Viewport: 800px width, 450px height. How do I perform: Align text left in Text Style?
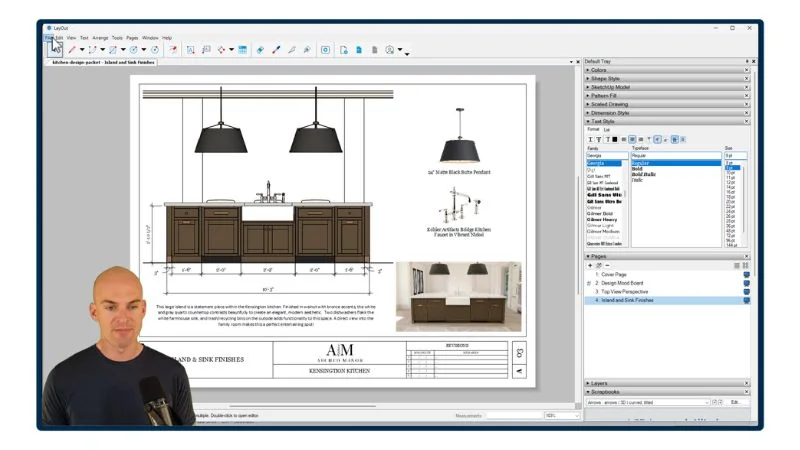(623, 139)
